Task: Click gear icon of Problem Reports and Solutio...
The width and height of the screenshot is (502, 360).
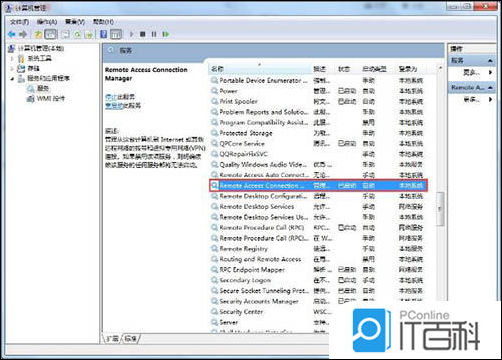Action: (x=215, y=112)
